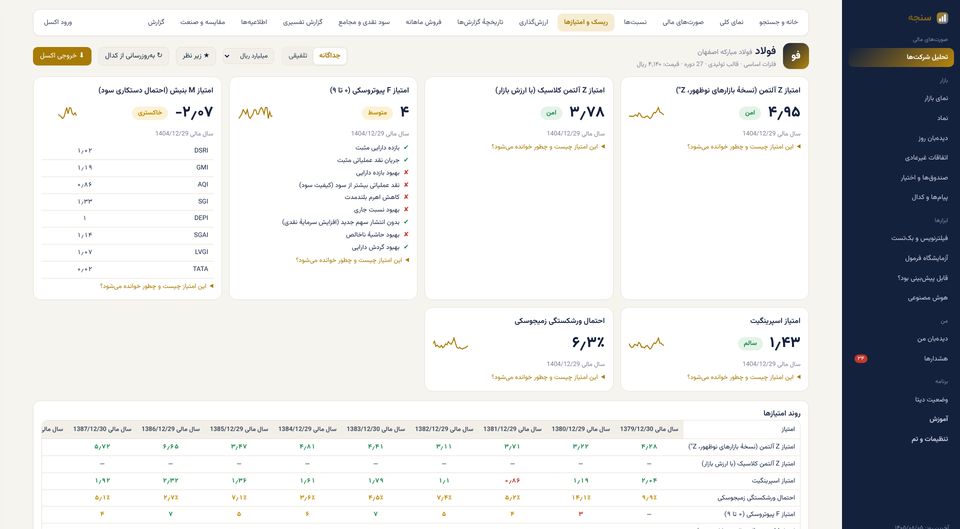
Task: Open قابل پیش‌بینی بود؟ in the sidebar
Action: point(901,278)
